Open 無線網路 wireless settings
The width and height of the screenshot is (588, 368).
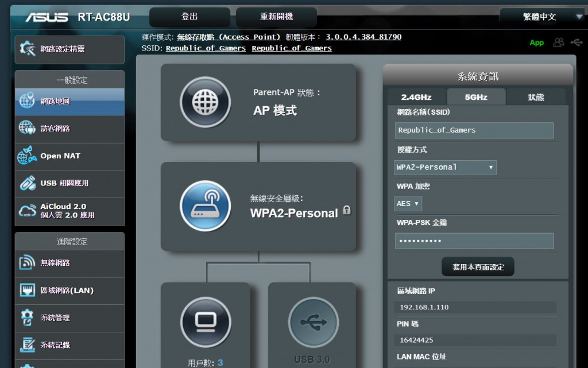(x=69, y=263)
